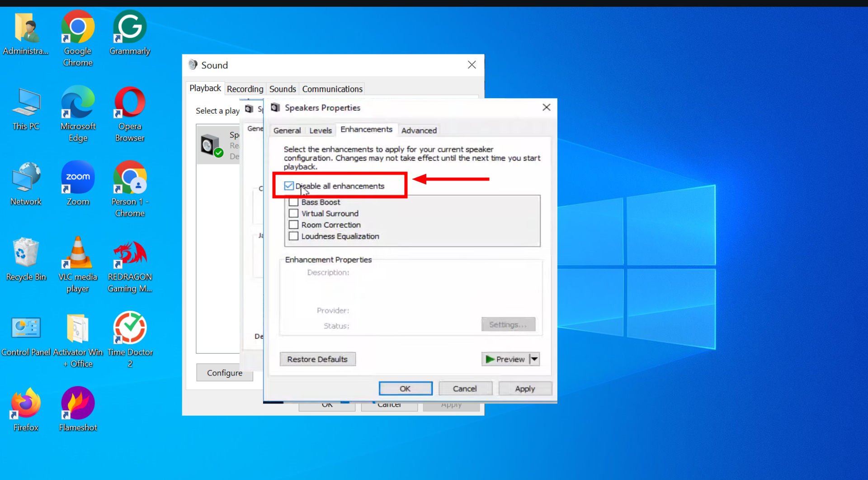Start the Zoom application
The width and height of the screenshot is (868, 480).
(77, 177)
